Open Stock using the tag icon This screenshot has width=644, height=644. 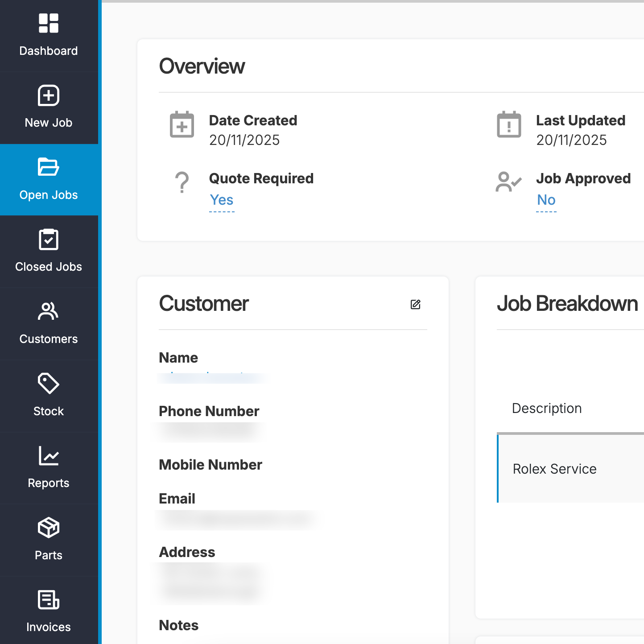49,384
